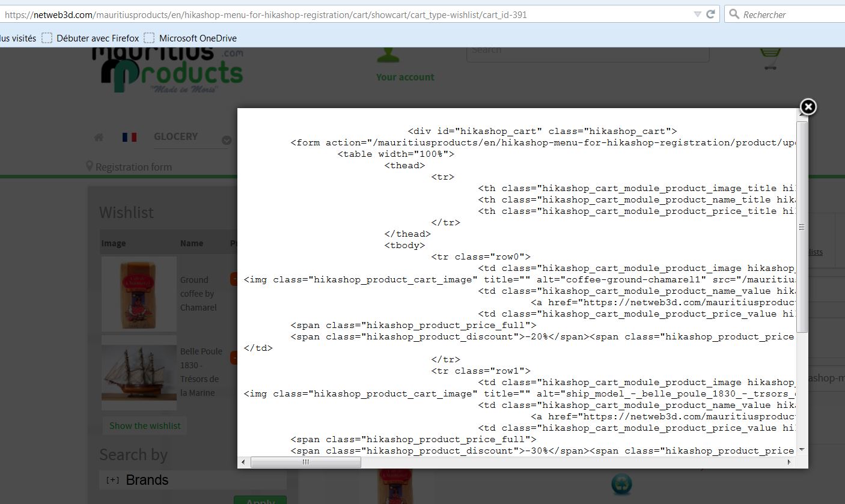Open the shopping cart icon
Screen dimensions: 845x504
pyautogui.click(x=770, y=59)
